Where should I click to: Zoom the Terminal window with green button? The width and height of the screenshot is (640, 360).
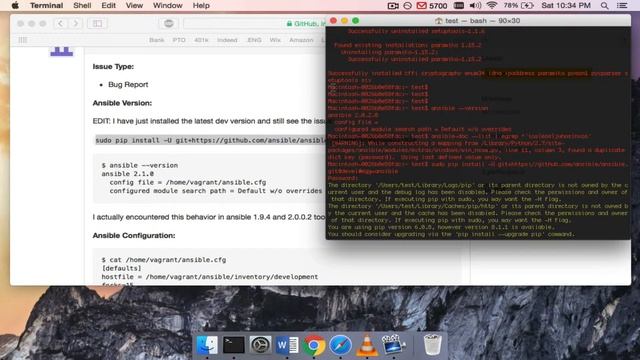coord(356,21)
